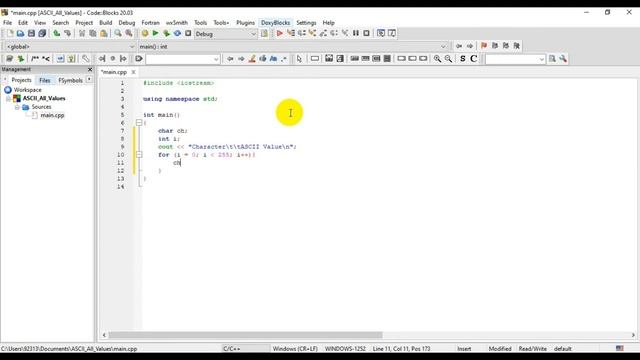Stop the debugger with the square icon

[x=366, y=33]
